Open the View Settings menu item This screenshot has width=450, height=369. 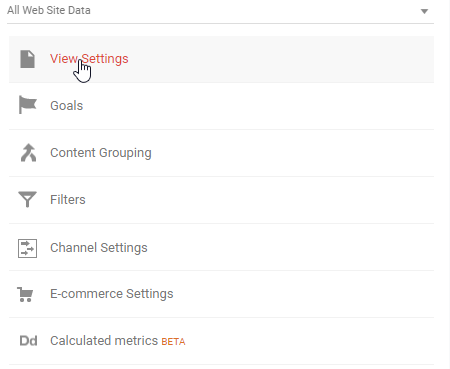tap(89, 59)
